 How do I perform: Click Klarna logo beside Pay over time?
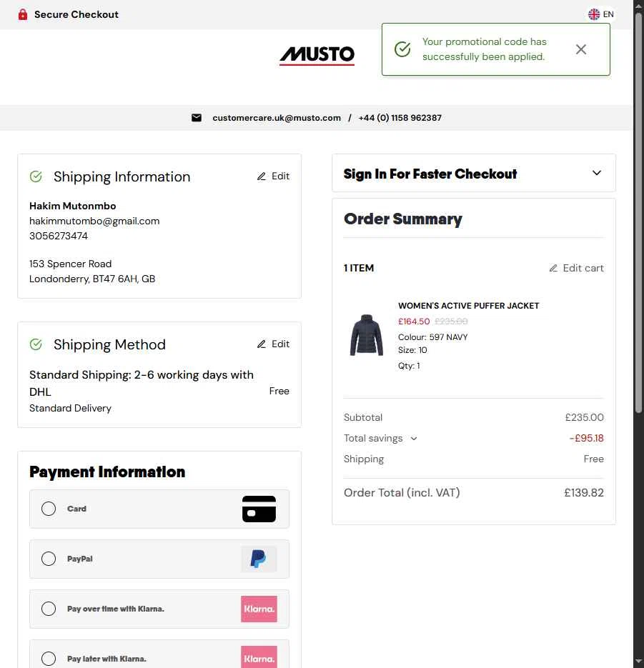pos(259,609)
